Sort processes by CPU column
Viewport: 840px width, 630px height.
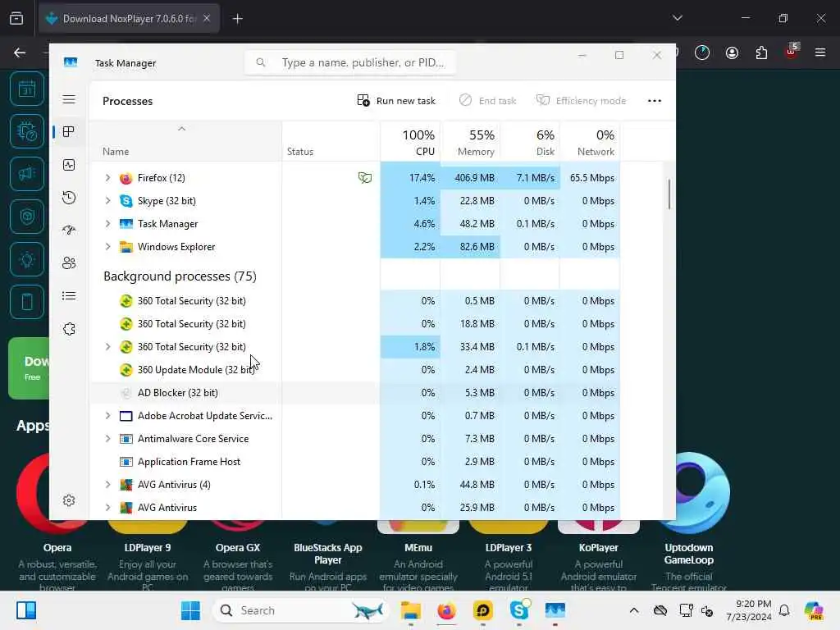point(410,142)
